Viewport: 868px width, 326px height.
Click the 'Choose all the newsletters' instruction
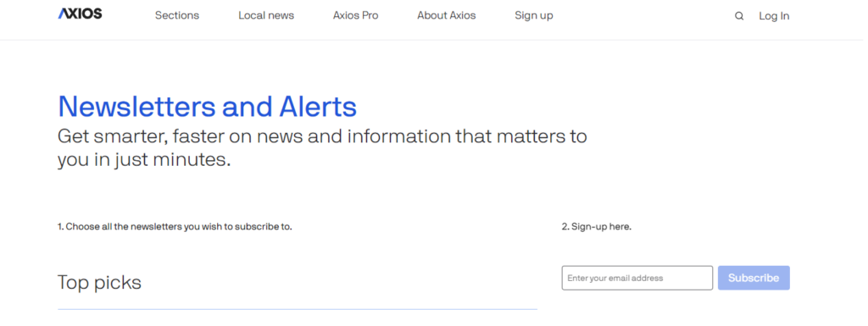click(x=175, y=227)
